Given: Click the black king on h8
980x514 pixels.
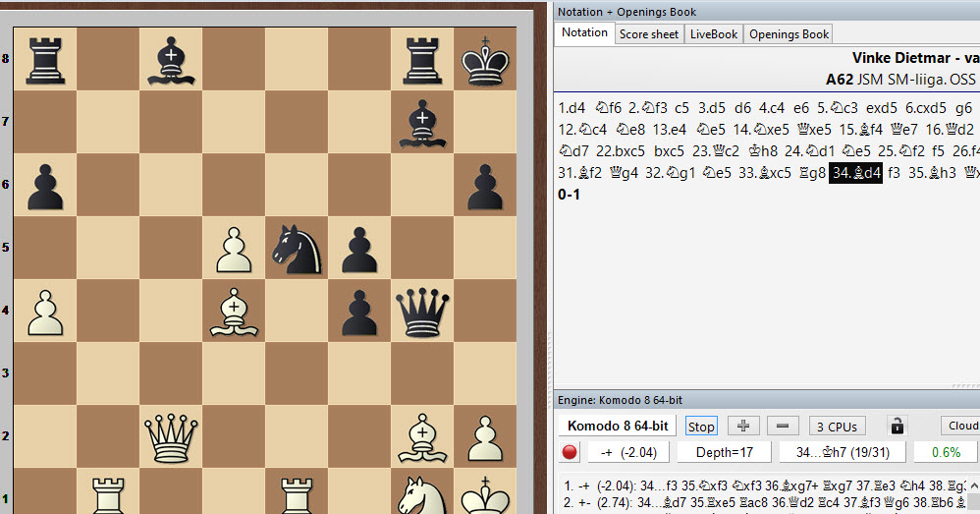Looking at the screenshot, I should click(485, 58).
